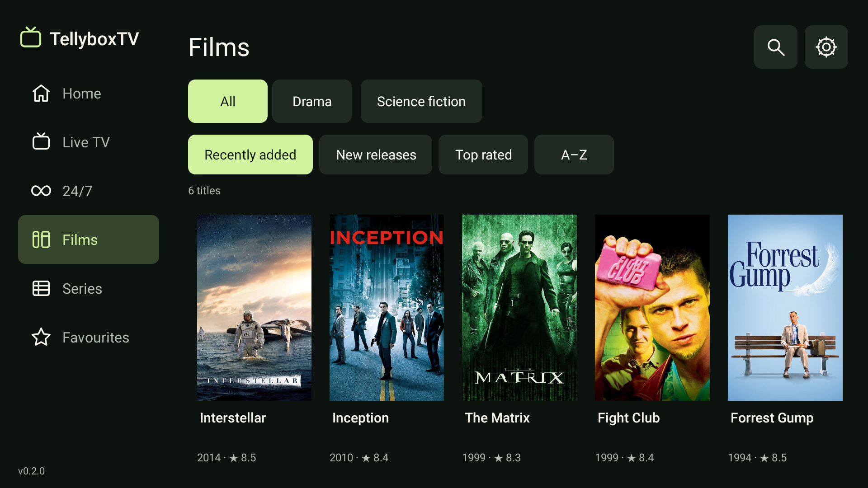Click the Home house icon
This screenshot has height=488, width=868.
click(41, 94)
